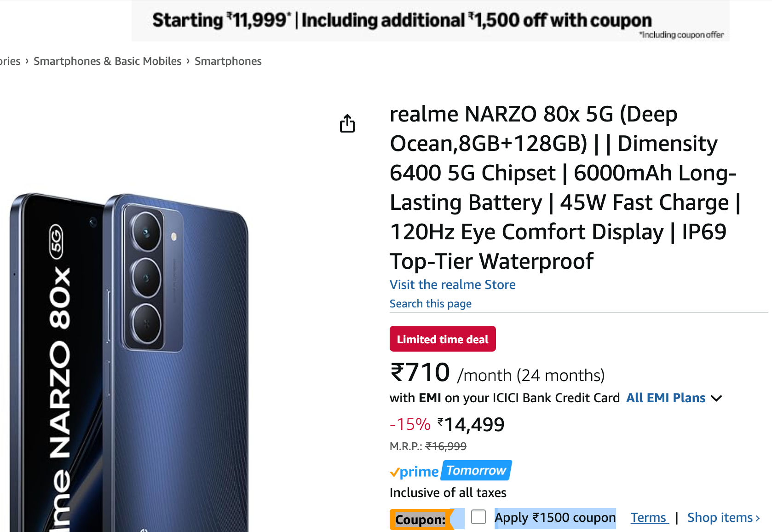
Task: Click the Limited time deal badge
Action: (x=443, y=339)
